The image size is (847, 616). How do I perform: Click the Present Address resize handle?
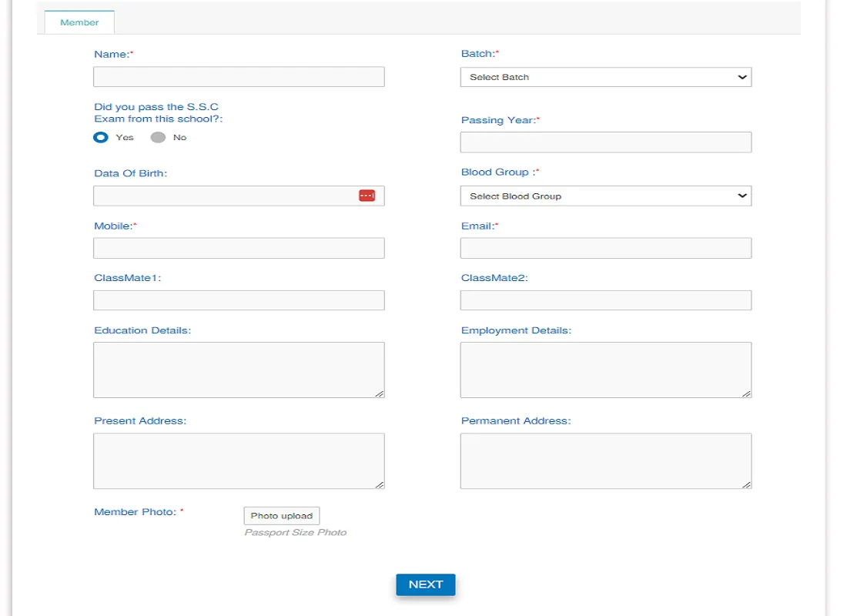point(380,484)
